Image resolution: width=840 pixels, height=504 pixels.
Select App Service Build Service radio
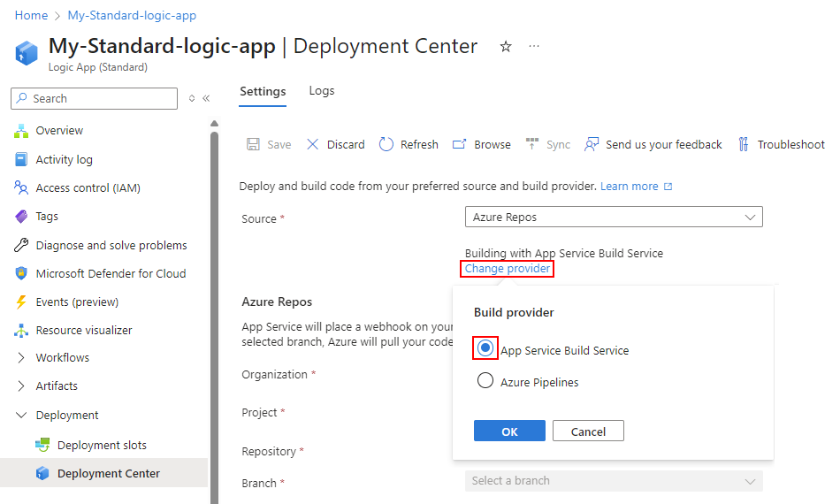point(485,349)
